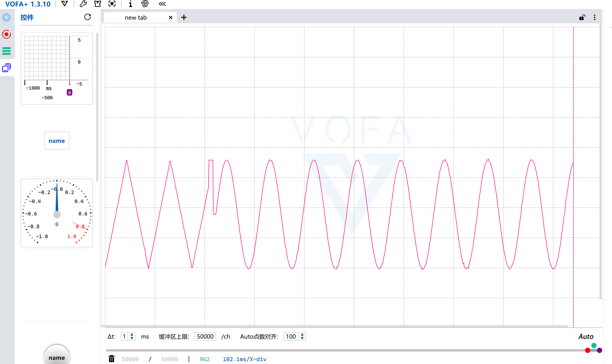This screenshot has width=612, height=364.
Task: Add a new tab with plus
Action: click(x=184, y=17)
